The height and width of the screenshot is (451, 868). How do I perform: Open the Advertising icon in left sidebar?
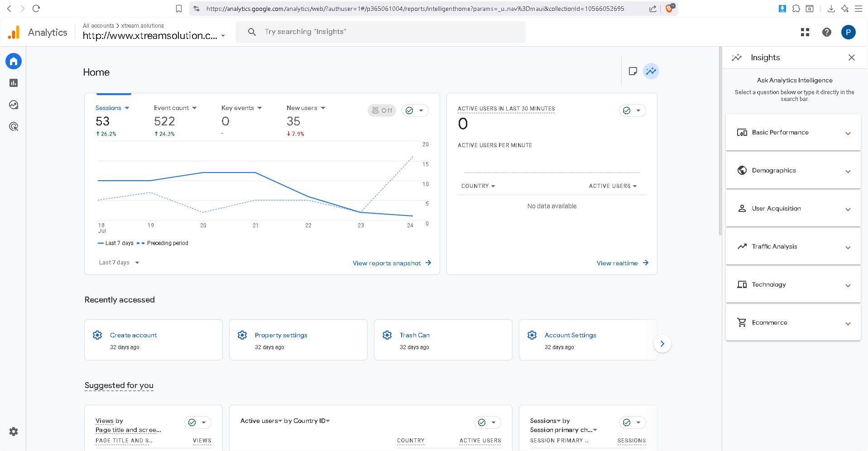pyautogui.click(x=14, y=126)
